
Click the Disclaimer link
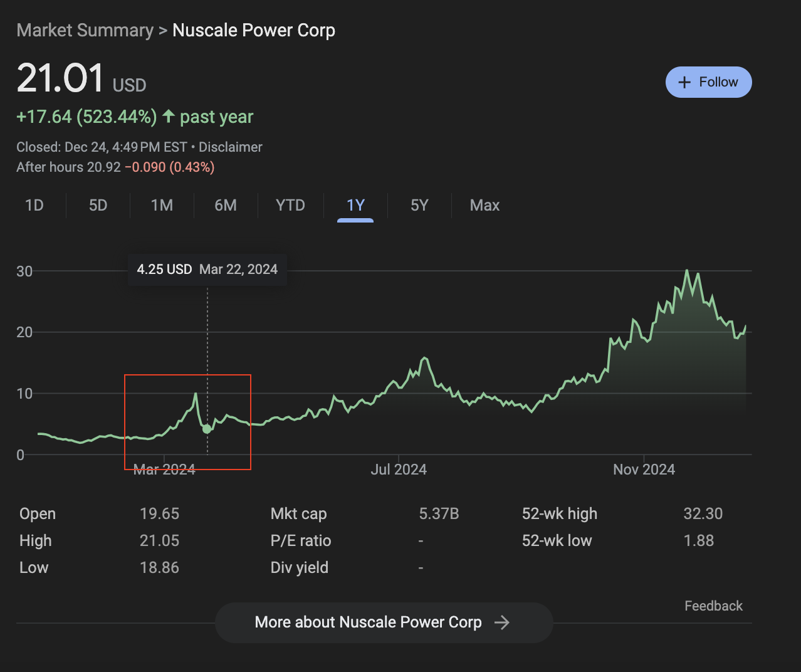[231, 147]
